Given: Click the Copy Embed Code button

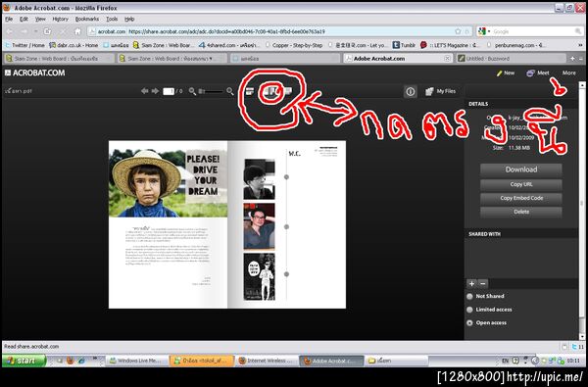Looking at the screenshot, I should pos(521,198).
